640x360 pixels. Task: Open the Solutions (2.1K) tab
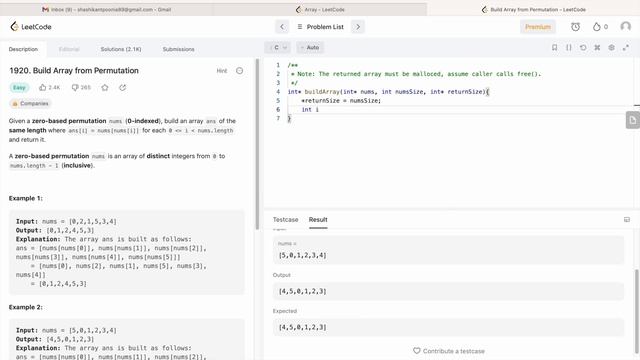click(121, 49)
